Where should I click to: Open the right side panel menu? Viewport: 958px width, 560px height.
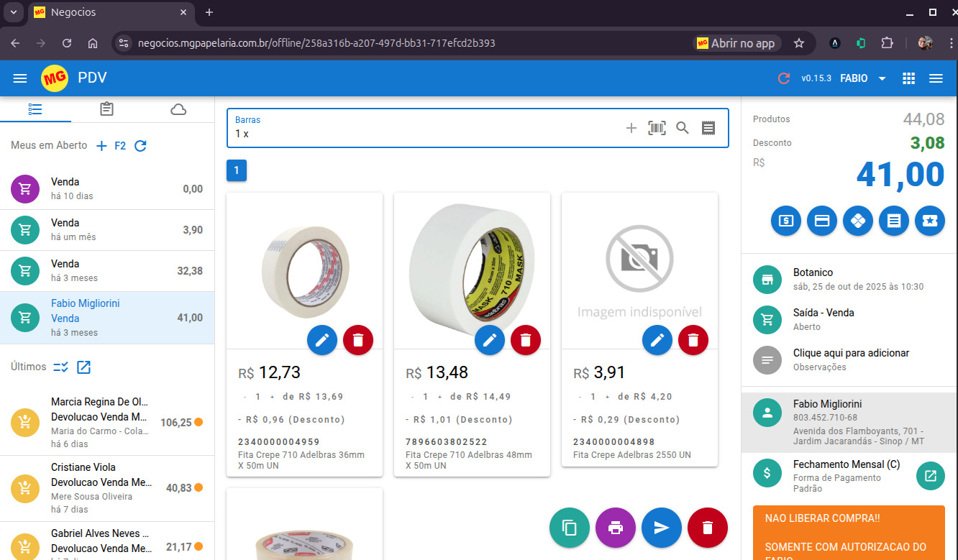click(x=936, y=78)
